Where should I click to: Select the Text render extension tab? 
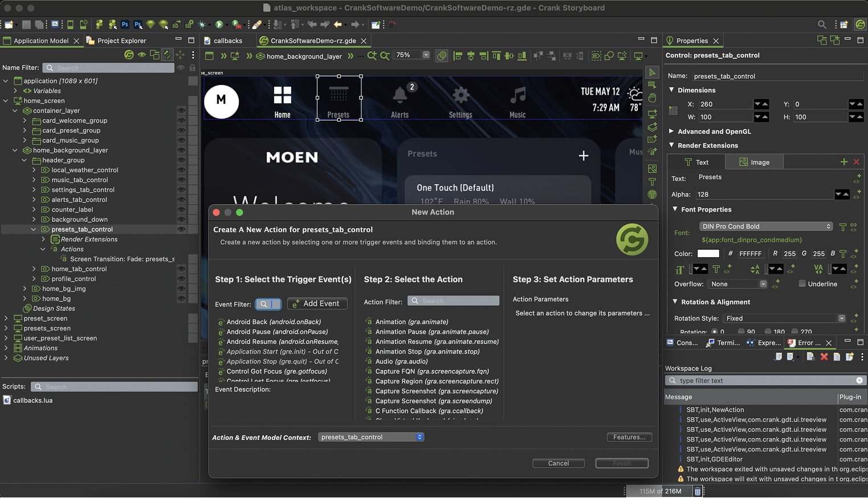tap(696, 162)
